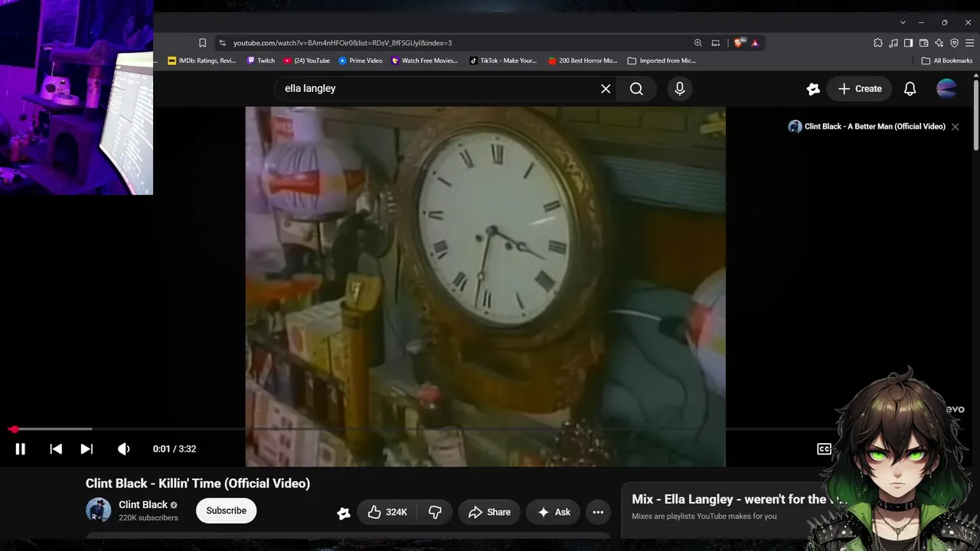Open the zoom magnifier in address bar
The width and height of the screenshot is (980, 551).
[697, 43]
